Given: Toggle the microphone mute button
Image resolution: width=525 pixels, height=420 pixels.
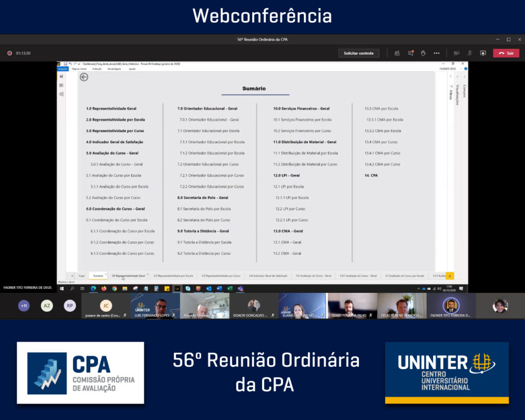Looking at the screenshot, I should click(469, 53).
